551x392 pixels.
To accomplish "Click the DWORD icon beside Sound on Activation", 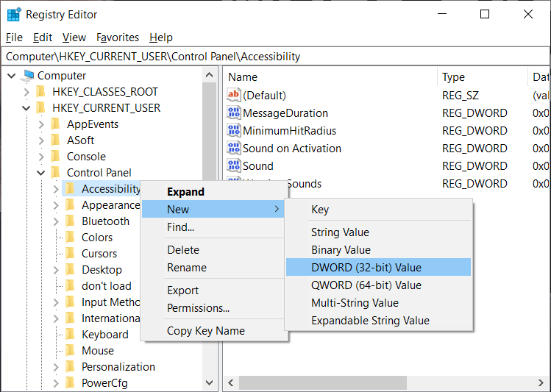I will 234,148.
